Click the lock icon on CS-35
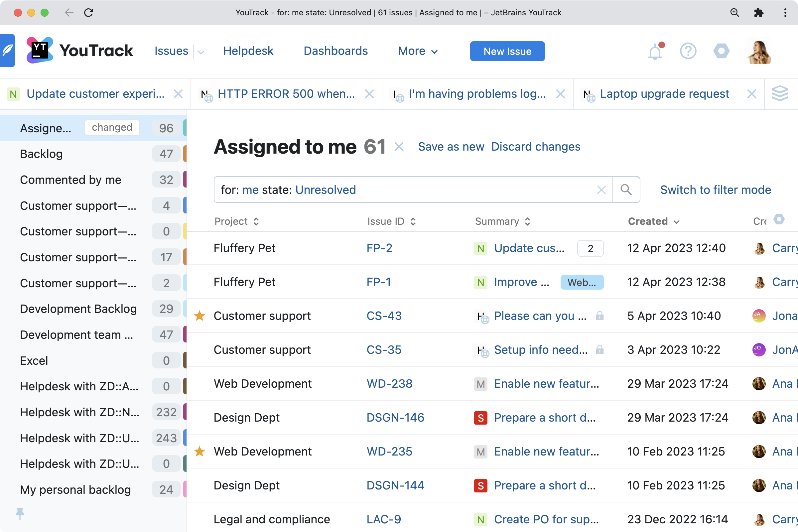798x532 pixels. (599, 350)
